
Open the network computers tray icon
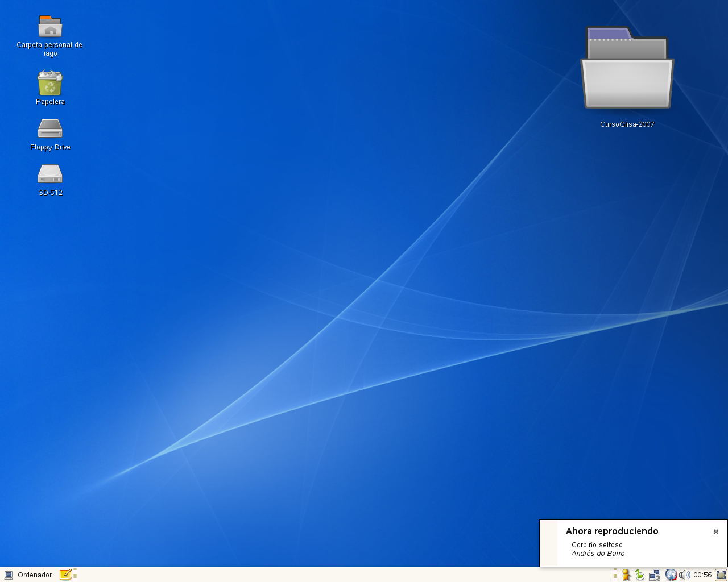[x=655, y=575]
